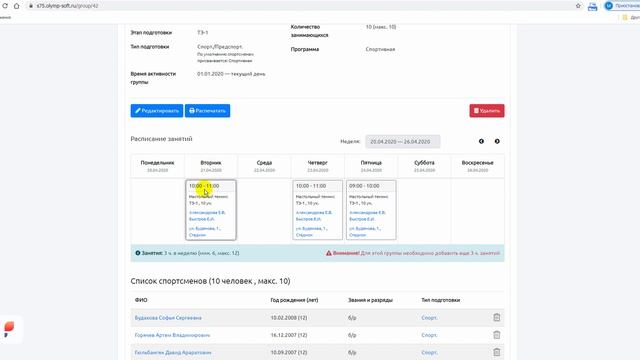Click Спорт. type in Горячев row

click(429, 335)
